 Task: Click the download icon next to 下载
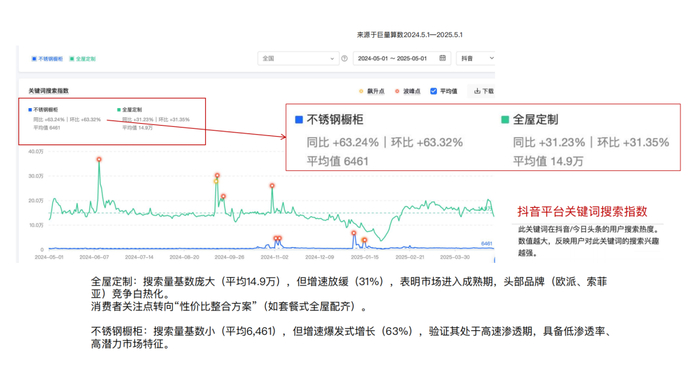click(477, 91)
